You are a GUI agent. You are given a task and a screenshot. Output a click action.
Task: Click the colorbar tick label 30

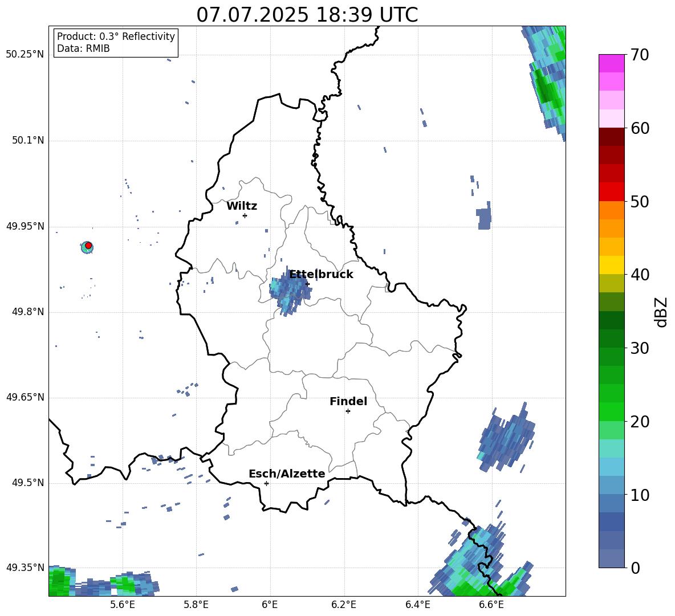[640, 348]
